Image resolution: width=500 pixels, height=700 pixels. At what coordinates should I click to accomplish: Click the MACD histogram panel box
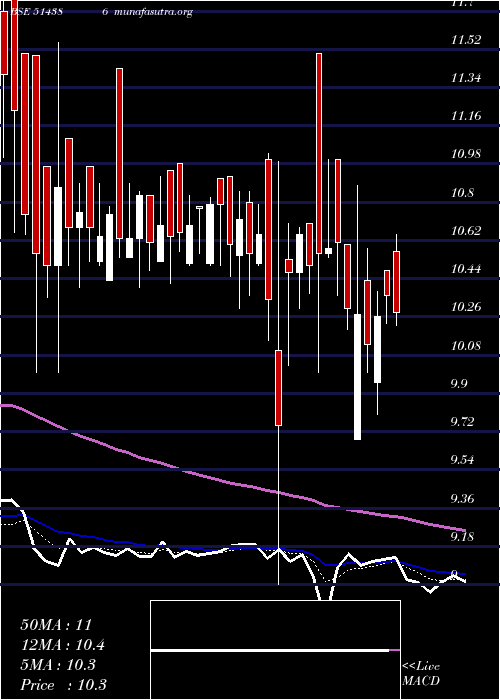point(275,650)
